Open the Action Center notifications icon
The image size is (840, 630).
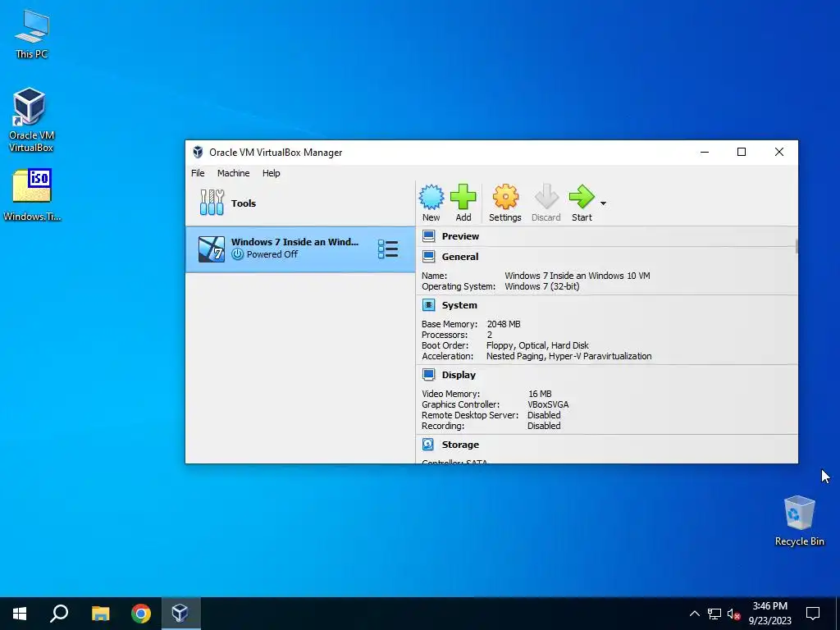point(813,614)
